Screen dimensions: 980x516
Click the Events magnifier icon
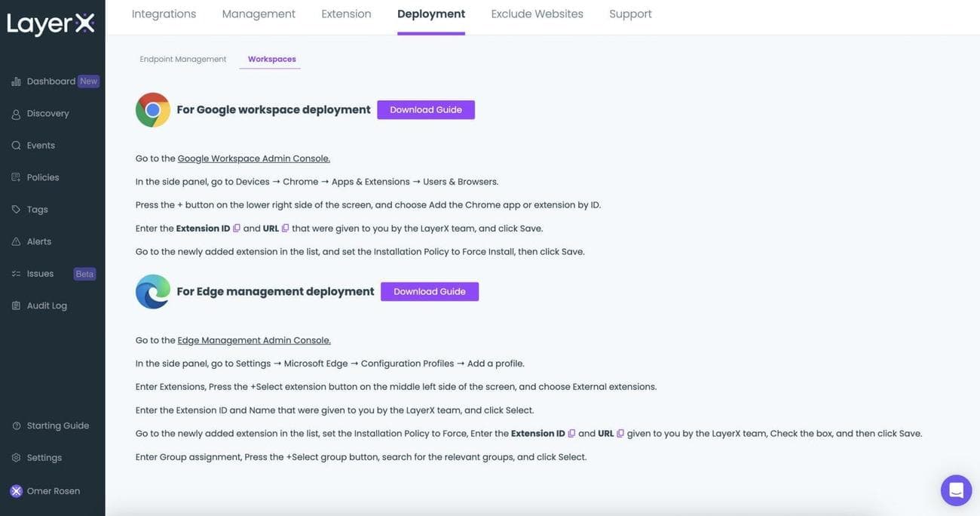(x=16, y=146)
